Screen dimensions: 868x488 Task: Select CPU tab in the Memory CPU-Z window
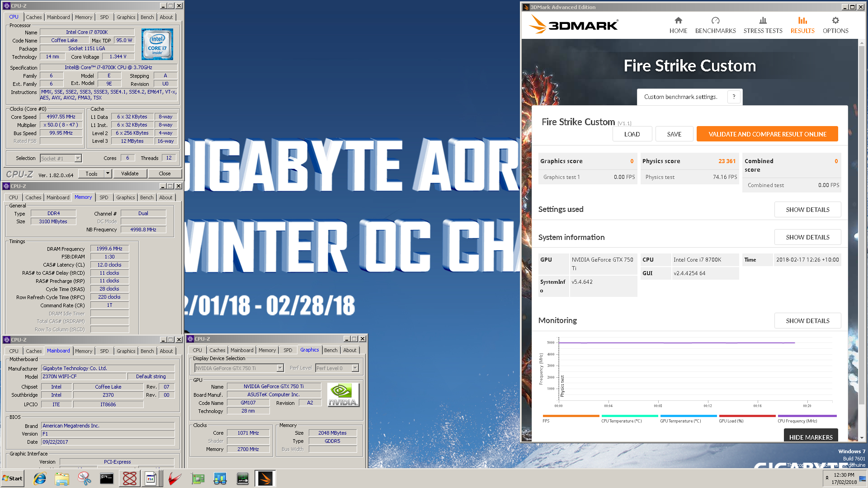tap(14, 197)
